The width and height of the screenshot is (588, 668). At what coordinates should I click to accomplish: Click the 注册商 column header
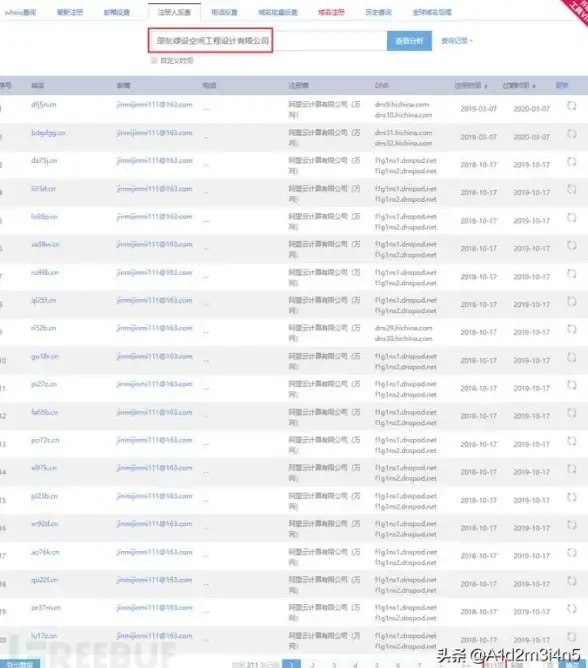pyautogui.click(x=298, y=86)
